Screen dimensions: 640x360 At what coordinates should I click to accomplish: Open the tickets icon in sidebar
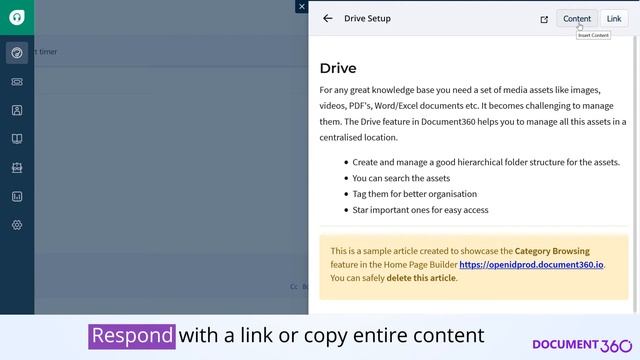(x=17, y=82)
